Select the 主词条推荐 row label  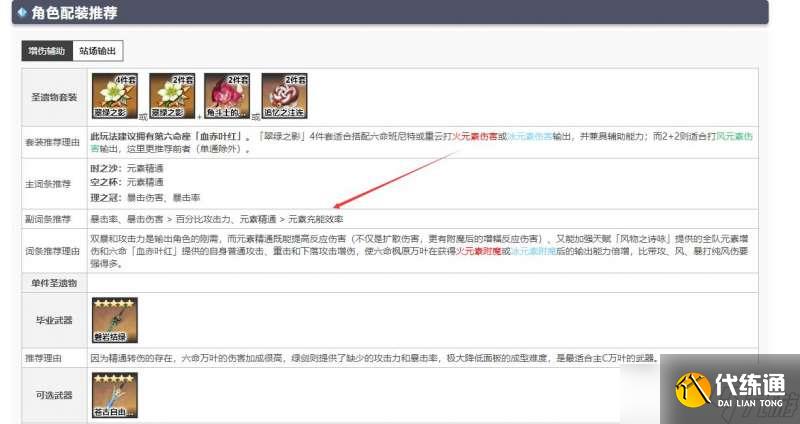48,184
